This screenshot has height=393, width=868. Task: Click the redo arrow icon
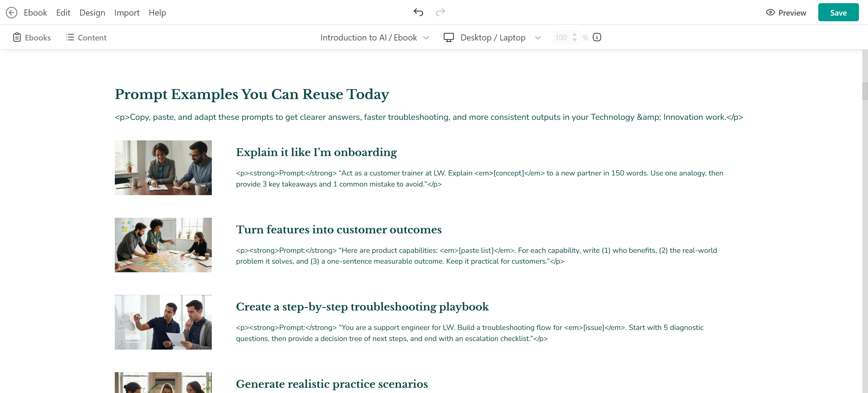point(440,12)
